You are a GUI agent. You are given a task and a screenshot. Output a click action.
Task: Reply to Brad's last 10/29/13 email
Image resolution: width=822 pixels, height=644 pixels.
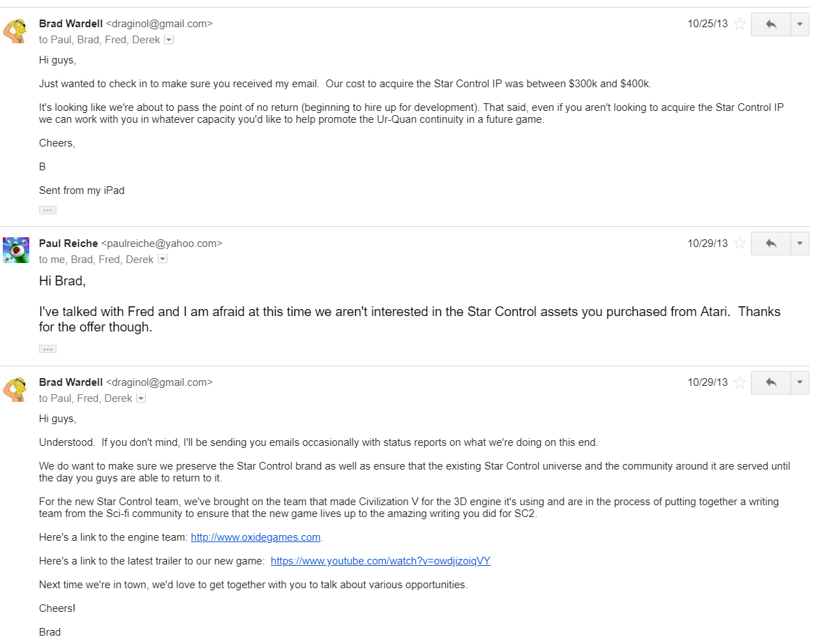click(770, 383)
